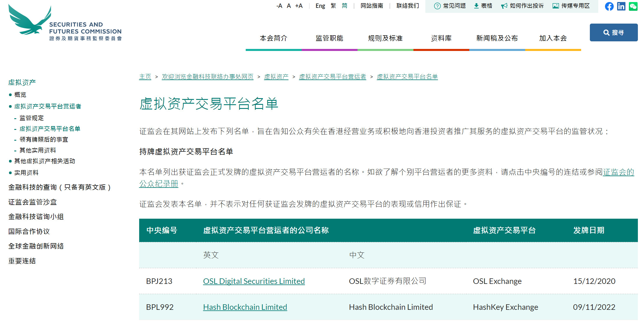Switch site language to Eng
This screenshot has height=327, width=644.
coord(320,6)
